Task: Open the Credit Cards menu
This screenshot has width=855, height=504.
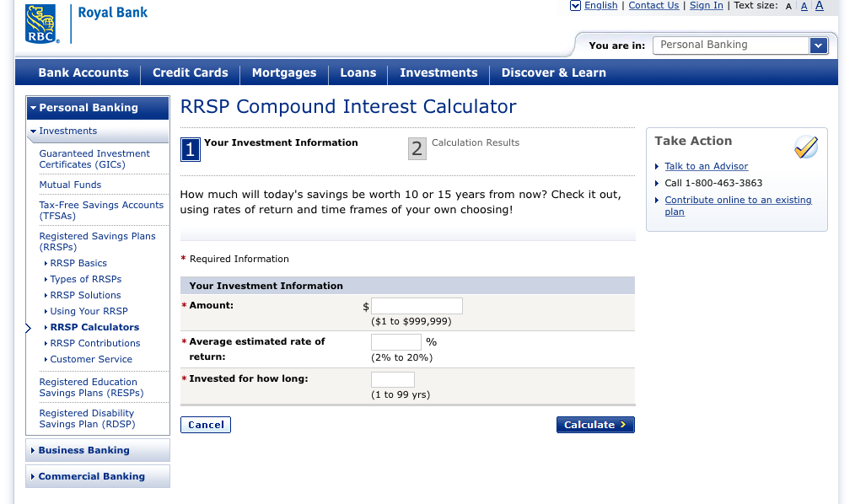Action: [x=191, y=73]
